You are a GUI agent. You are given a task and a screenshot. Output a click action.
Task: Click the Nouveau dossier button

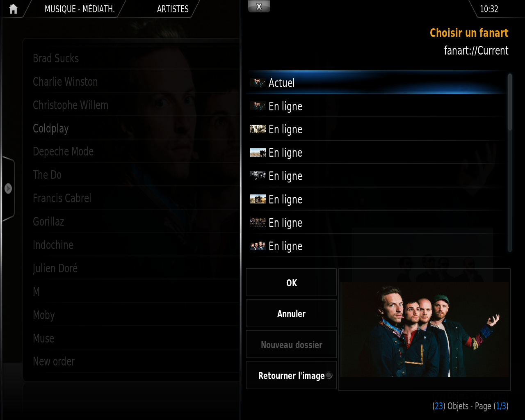tap(291, 345)
